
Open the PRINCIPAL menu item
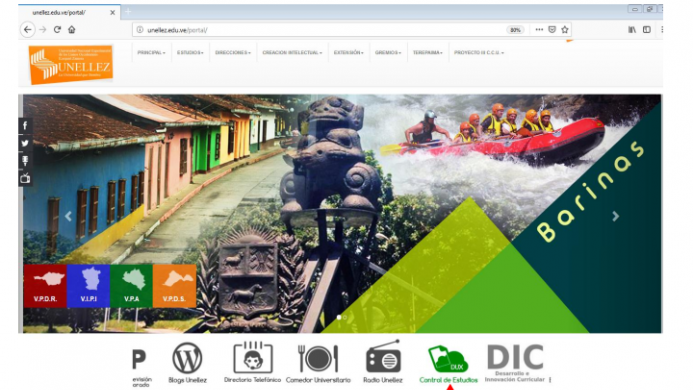[151, 53]
